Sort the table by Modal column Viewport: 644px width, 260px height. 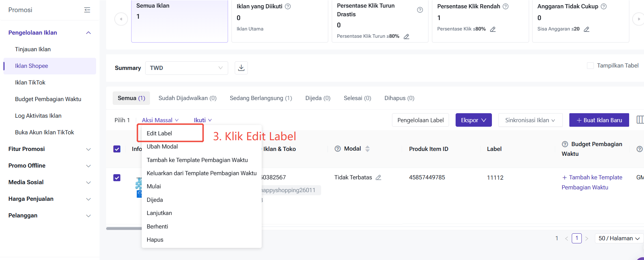point(367,149)
